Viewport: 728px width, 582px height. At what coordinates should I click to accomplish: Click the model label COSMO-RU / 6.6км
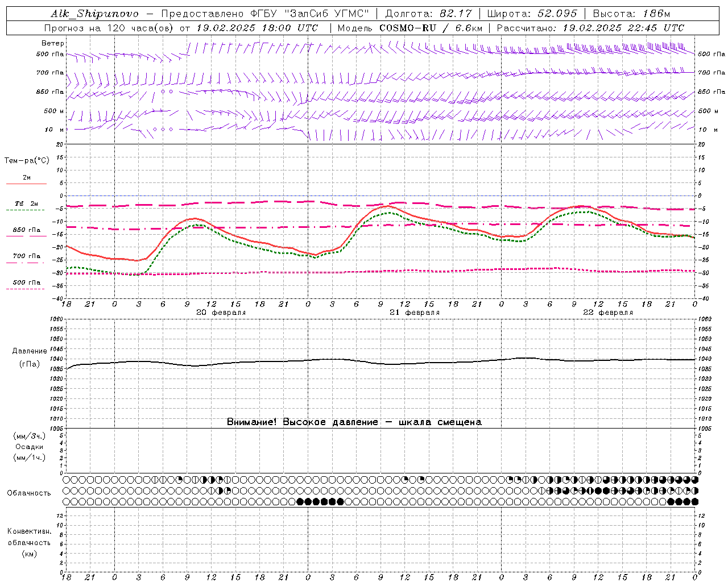tap(431, 28)
